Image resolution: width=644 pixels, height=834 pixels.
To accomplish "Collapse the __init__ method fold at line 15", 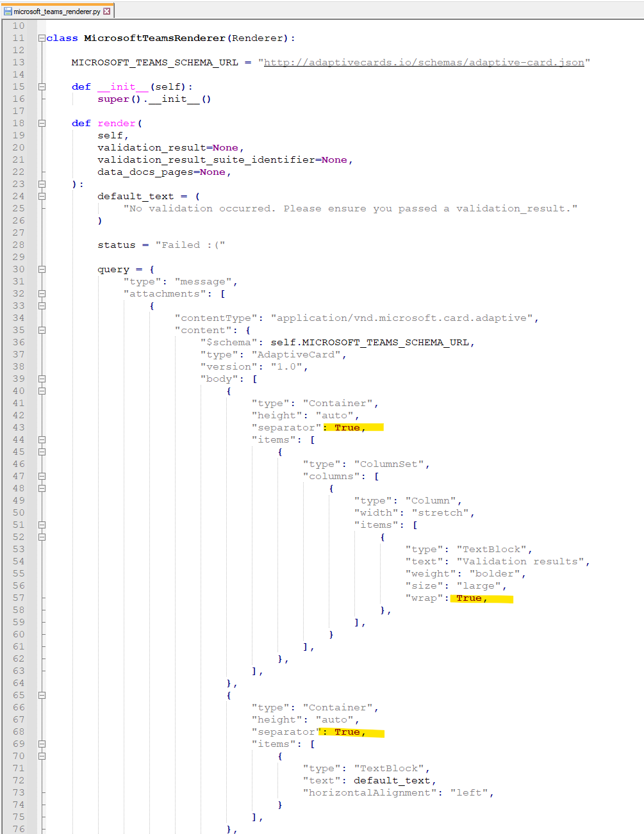I will point(41,86).
